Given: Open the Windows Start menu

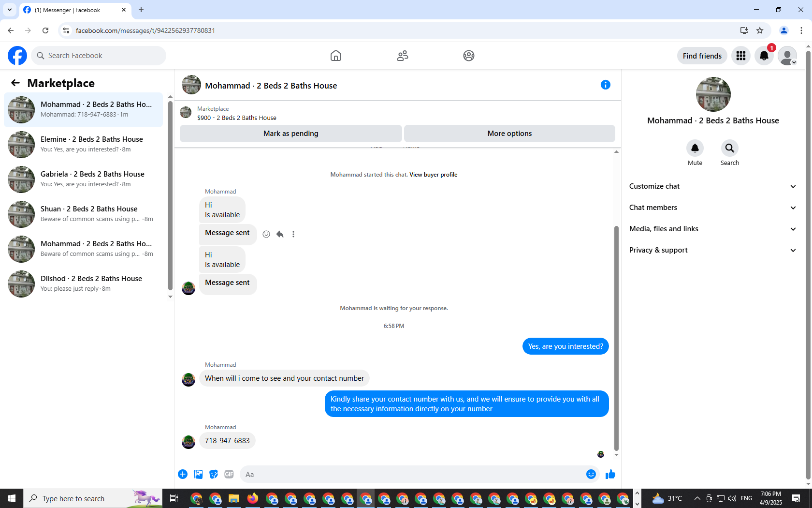Looking at the screenshot, I should pyautogui.click(x=12, y=498).
